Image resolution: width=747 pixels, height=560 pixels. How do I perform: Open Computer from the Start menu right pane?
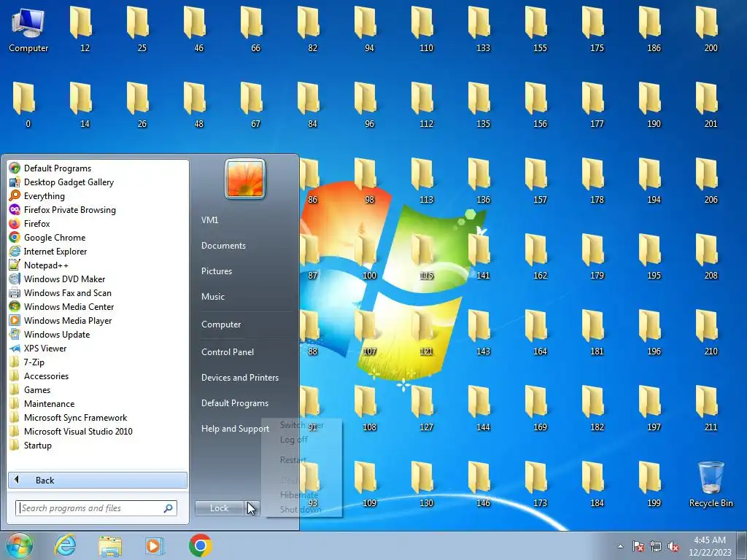(x=221, y=324)
